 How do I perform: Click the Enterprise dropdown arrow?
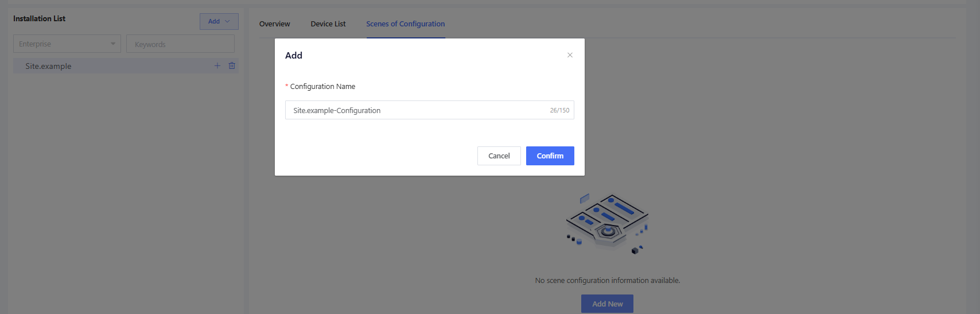[x=113, y=44]
